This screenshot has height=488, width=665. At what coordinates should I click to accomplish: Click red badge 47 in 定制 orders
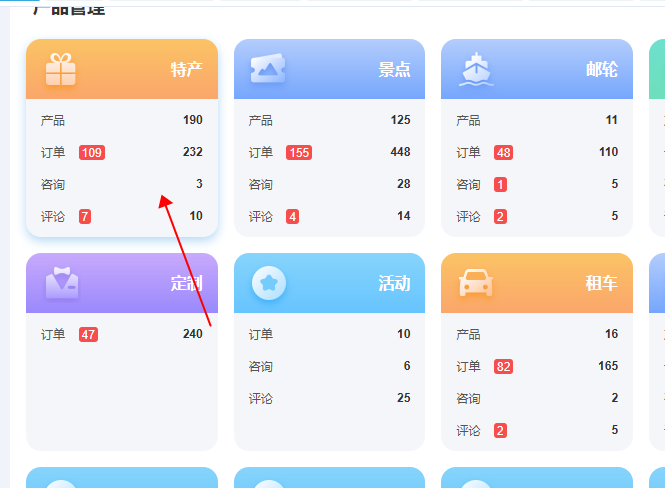pos(89,335)
